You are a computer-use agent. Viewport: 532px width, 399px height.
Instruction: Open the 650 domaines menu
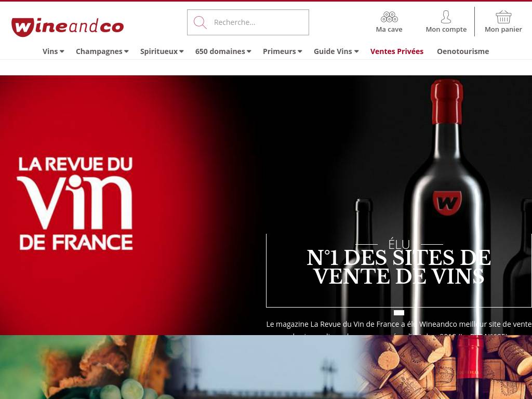pos(223,51)
